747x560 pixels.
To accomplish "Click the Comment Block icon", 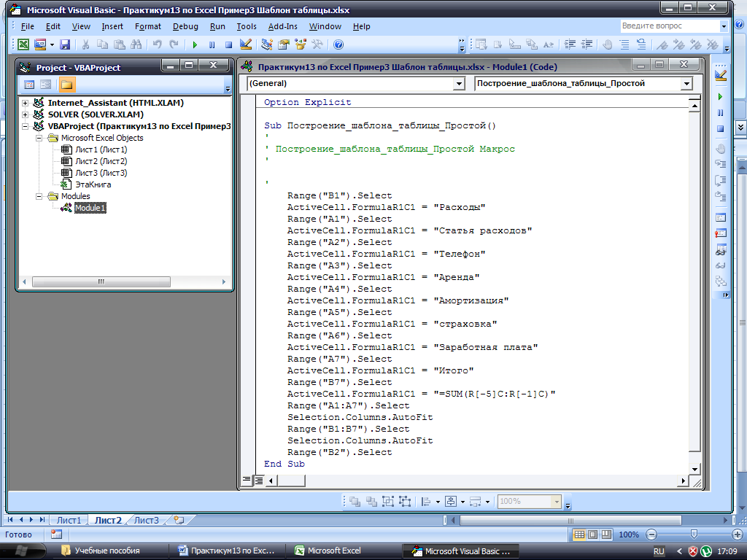I will click(x=624, y=44).
